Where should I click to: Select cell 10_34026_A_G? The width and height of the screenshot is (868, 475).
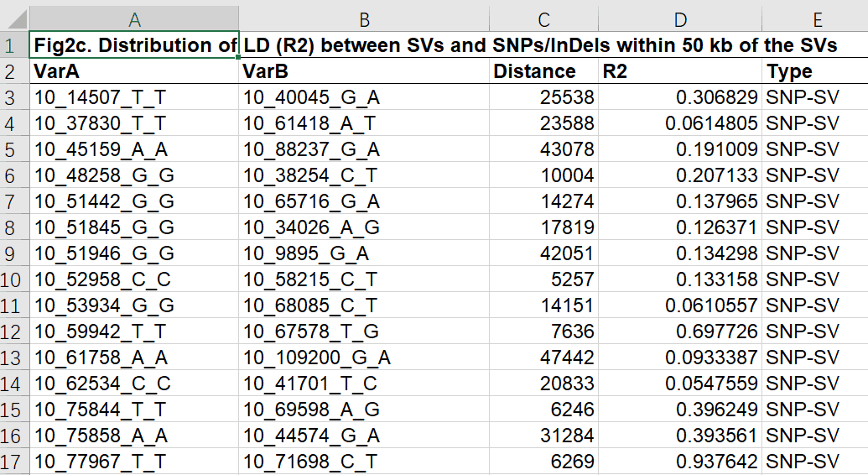[364, 227]
